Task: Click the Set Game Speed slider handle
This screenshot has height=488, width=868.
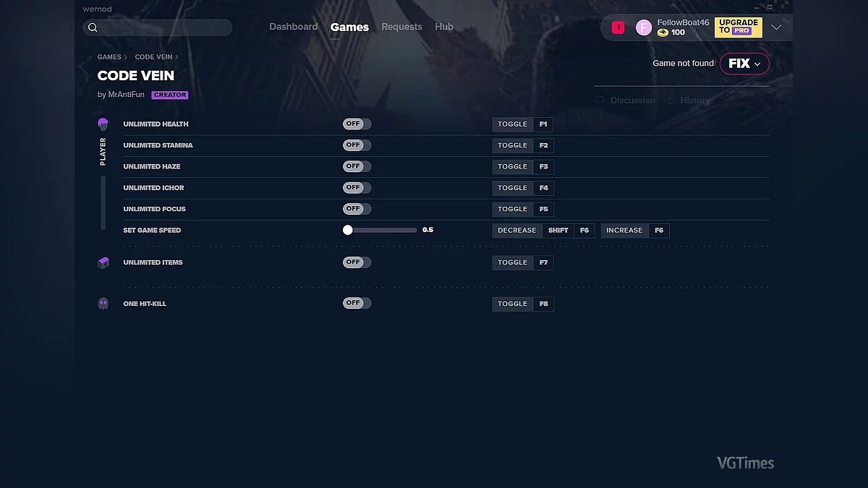Action: 348,230
